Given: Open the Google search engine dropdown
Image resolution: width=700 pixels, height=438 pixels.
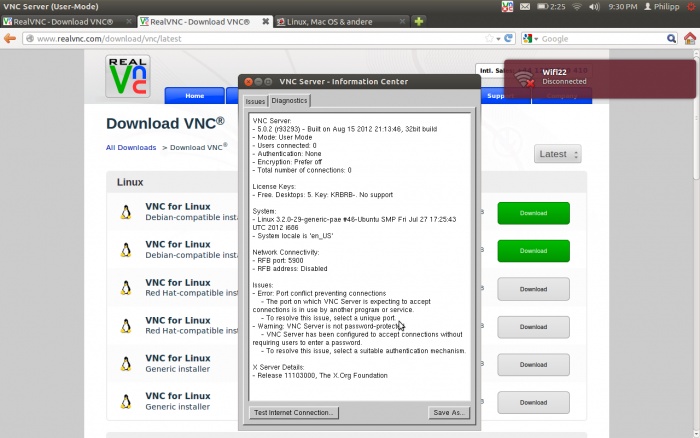Looking at the screenshot, I should [530, 38].
